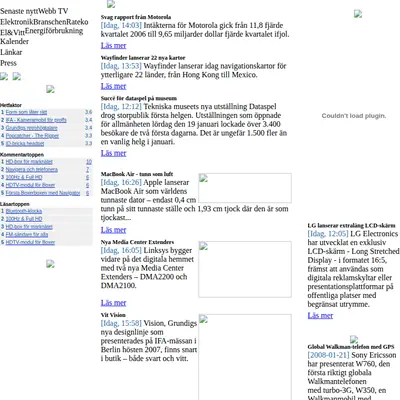Click the 'Succé för dataspel på museum' headline
The height and width of the screenshot is (400, 400).
pyautogui.click(x=139, y=98)
